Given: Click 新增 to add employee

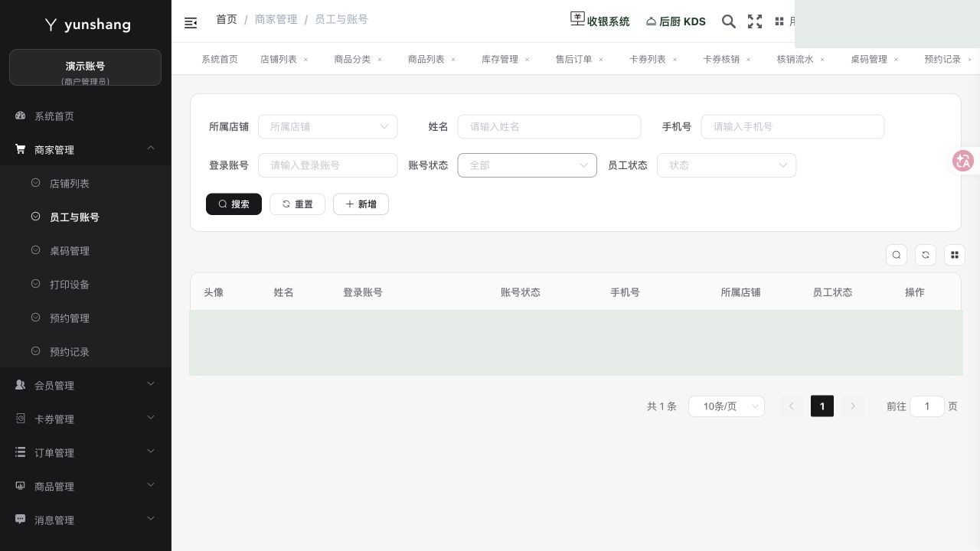Looking at the screenshot, I should pos(361,204).
